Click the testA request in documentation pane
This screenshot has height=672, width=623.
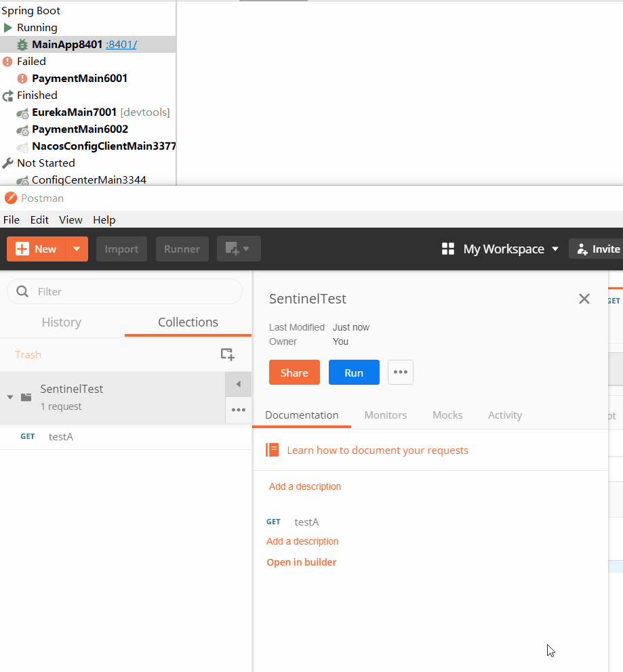(306, 522)
